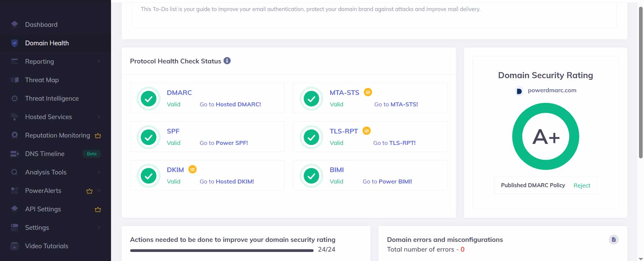Viewport: 644px width, 261px height.
Task: Follow the Go to Power BIMI link
Action: click(387, 181)
